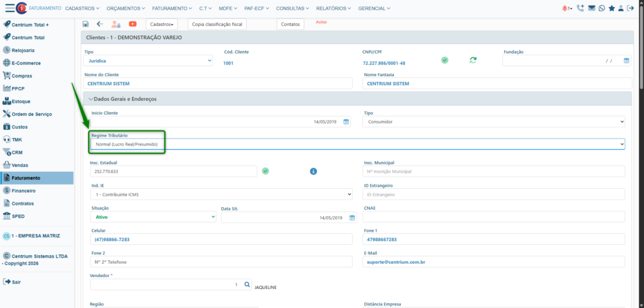This screenshot has height=308, width=644.
Task: Click the E-Mail input field
Action: point(494,261)
